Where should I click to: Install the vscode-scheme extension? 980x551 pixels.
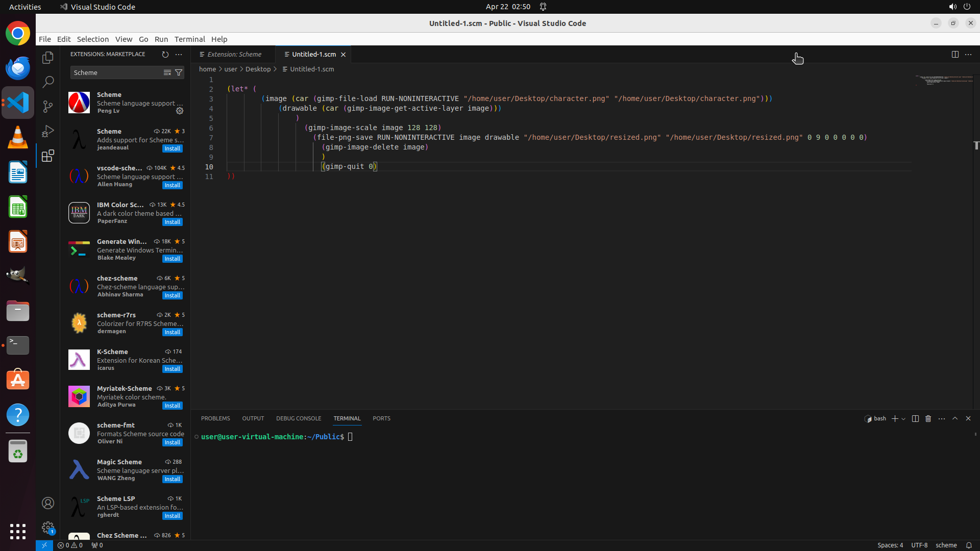[x=172, y=185]
